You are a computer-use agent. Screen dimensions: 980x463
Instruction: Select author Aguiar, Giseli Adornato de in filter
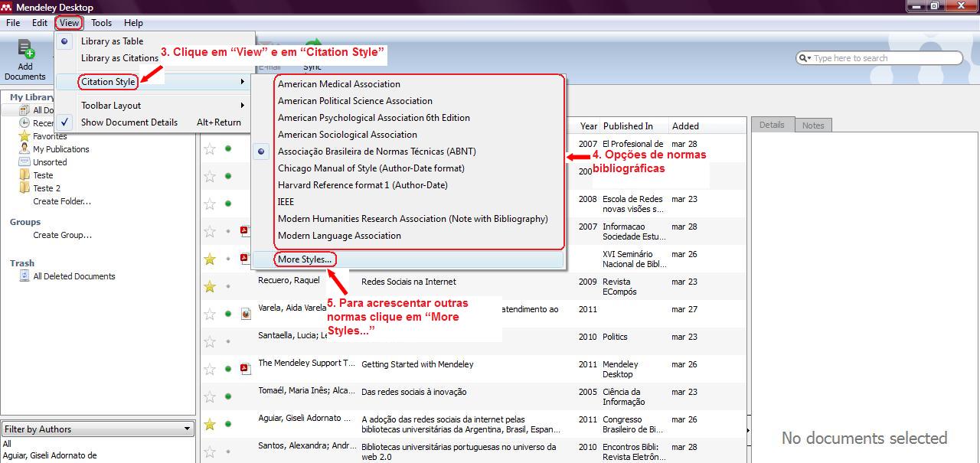point(50,455)
